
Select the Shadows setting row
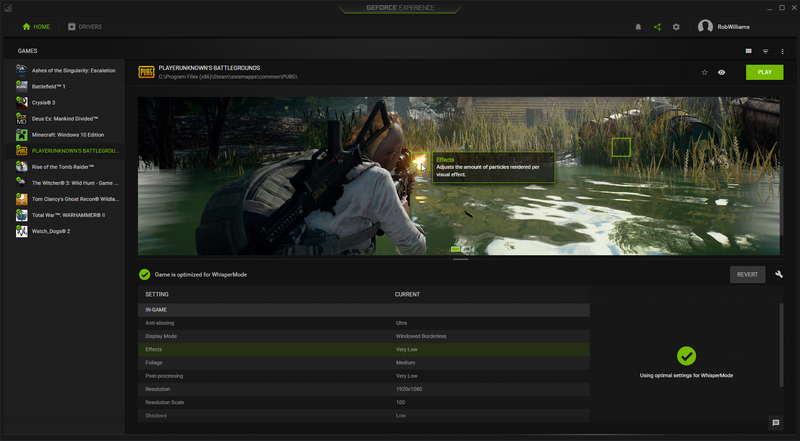[364, 416]
